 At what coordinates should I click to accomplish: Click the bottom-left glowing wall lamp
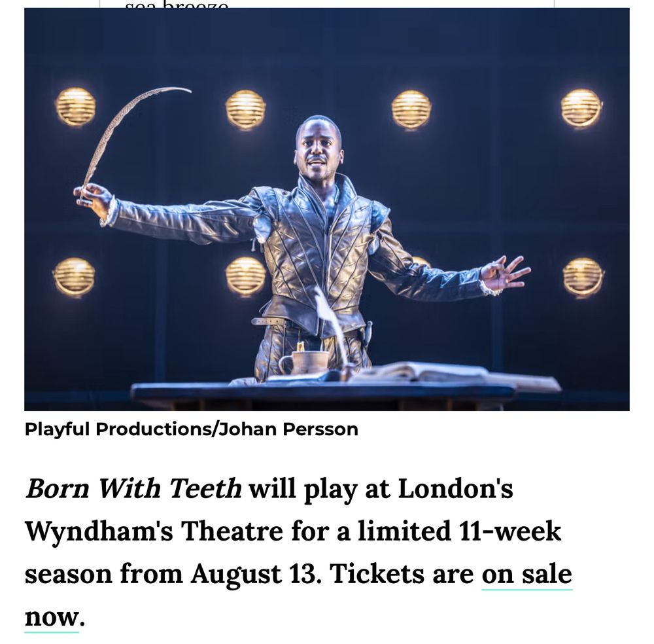75,277
